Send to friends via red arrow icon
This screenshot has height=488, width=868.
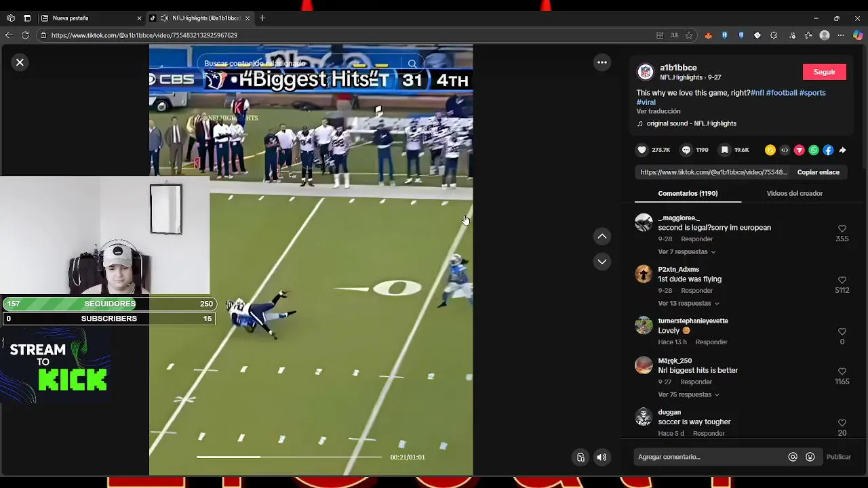pyautogui.click(x=799, y=150)
